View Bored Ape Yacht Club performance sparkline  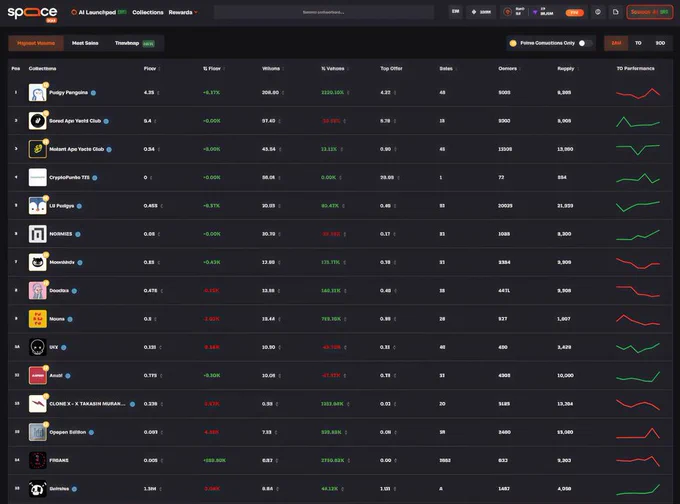point(638,121)
